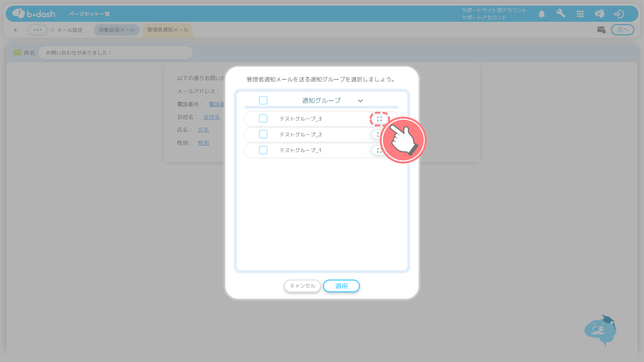
Task: Open the wrench settings icon
Action: (561, 14)
